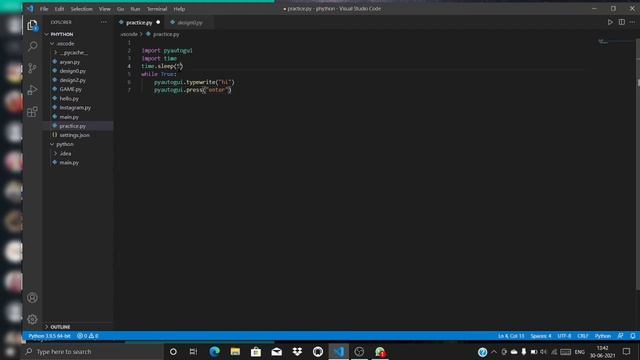
Task: Open the Run and Debug view
Action: pos(32,90)
